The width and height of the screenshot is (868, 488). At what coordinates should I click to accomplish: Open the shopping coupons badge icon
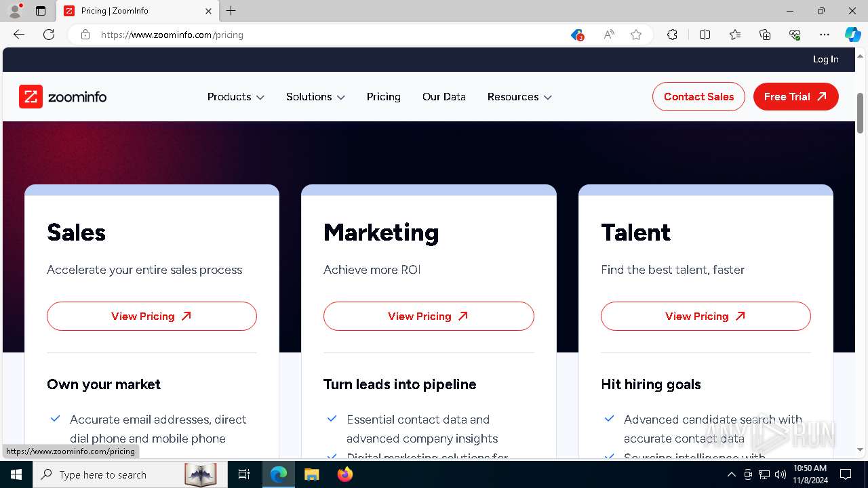tap(577, 35)
